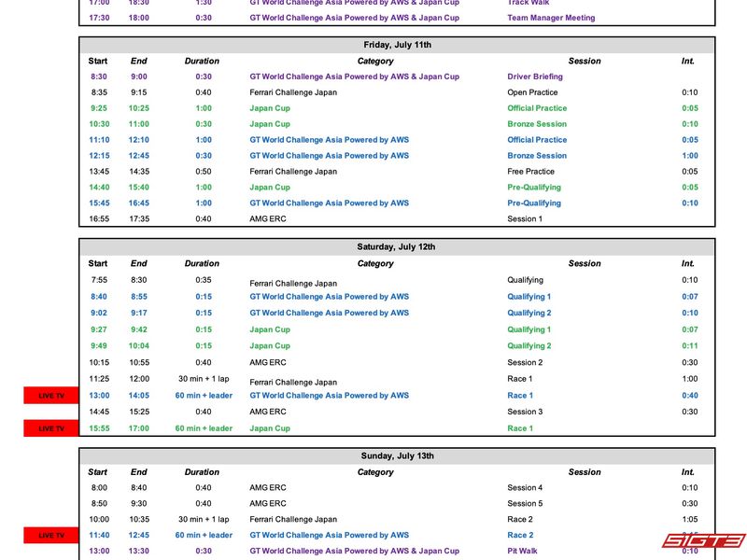Click the "Bronze Session" cell in the 12:15 row
The width and height of the screenshot is (747, 560).
click(x=537, y=156)
